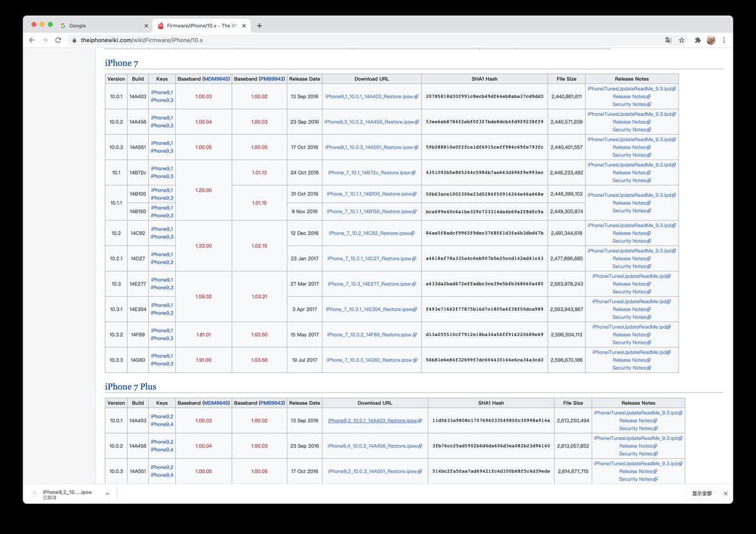Select the Firmware/iPhone/10.x tab
The height and width of the screenshot is (534, 756).
[202, 26]
